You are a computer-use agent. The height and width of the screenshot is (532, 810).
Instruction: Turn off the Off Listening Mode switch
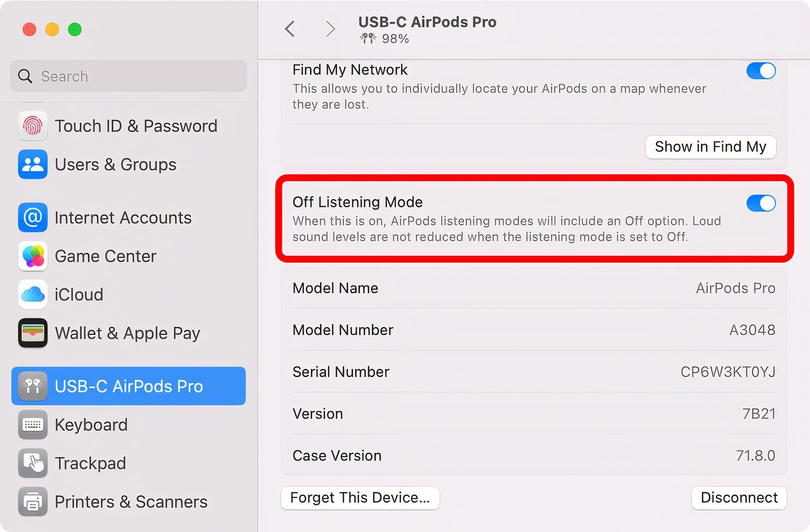(x=761, y=203)
